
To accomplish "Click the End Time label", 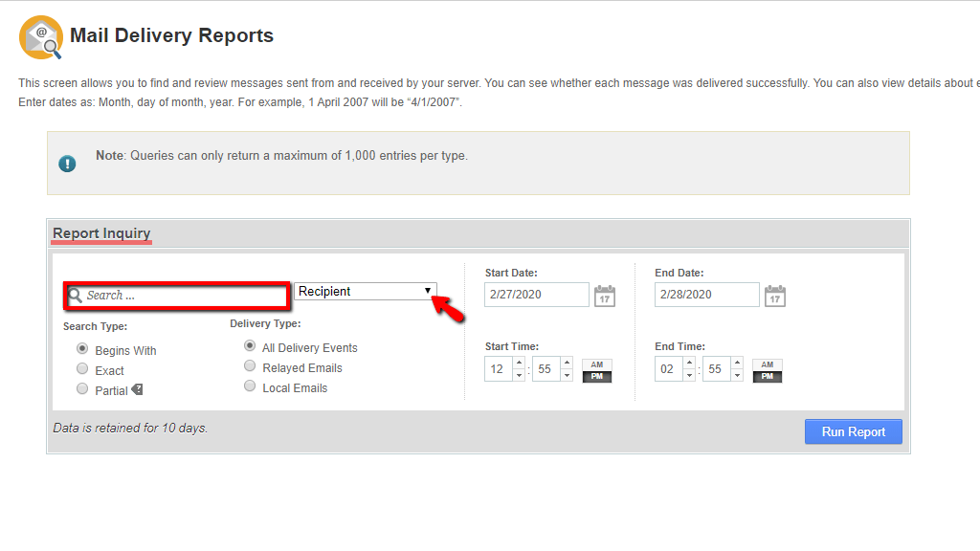I will 680,346.
